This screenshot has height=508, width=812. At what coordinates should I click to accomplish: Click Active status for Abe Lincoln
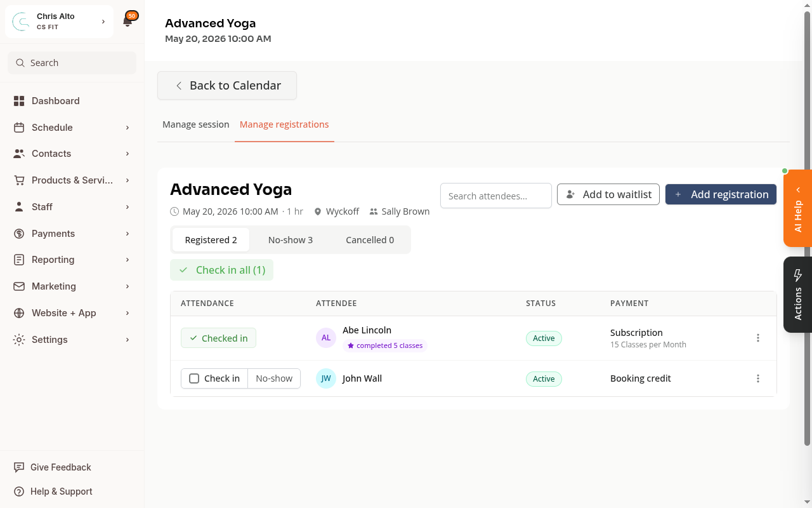[544, 338]
